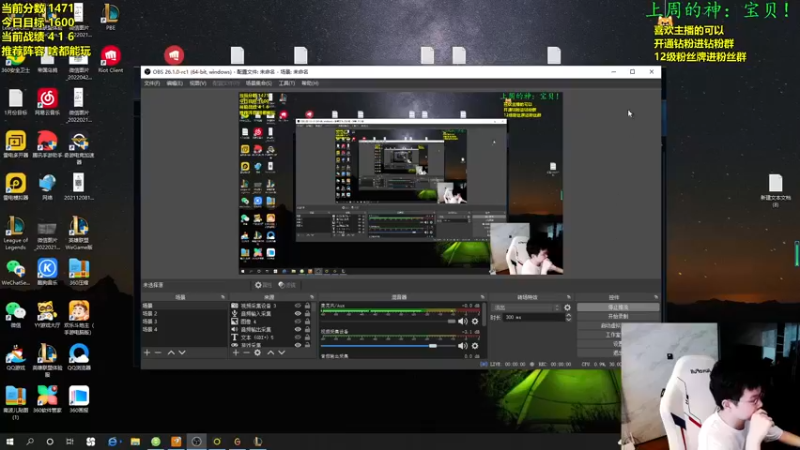Open 微信 WeChat desktop shortcut

[x=15, y=314]
